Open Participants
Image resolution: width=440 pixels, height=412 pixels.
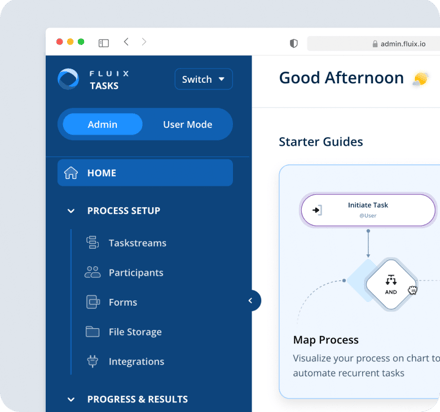tap(136, 273)
